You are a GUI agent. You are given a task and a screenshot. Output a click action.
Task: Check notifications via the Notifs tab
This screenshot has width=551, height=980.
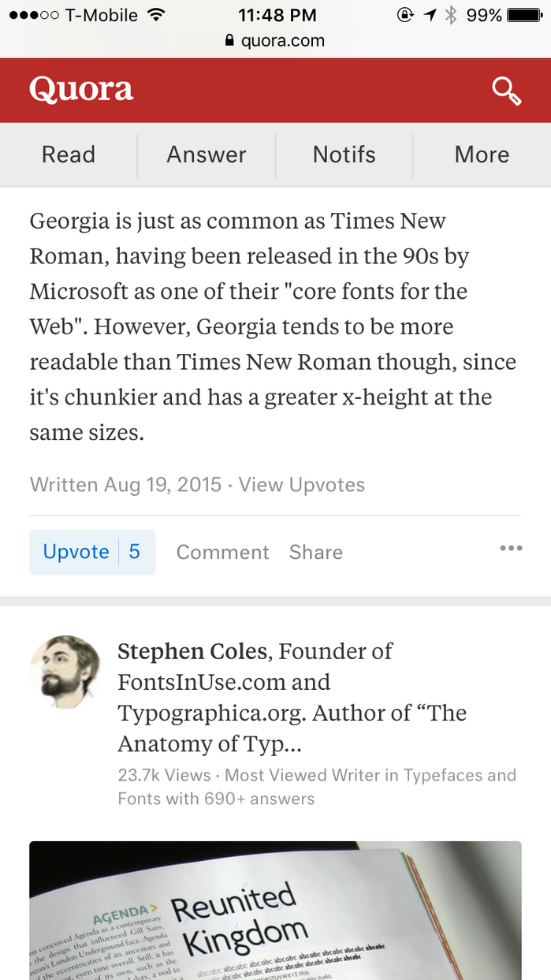(344, 155)
